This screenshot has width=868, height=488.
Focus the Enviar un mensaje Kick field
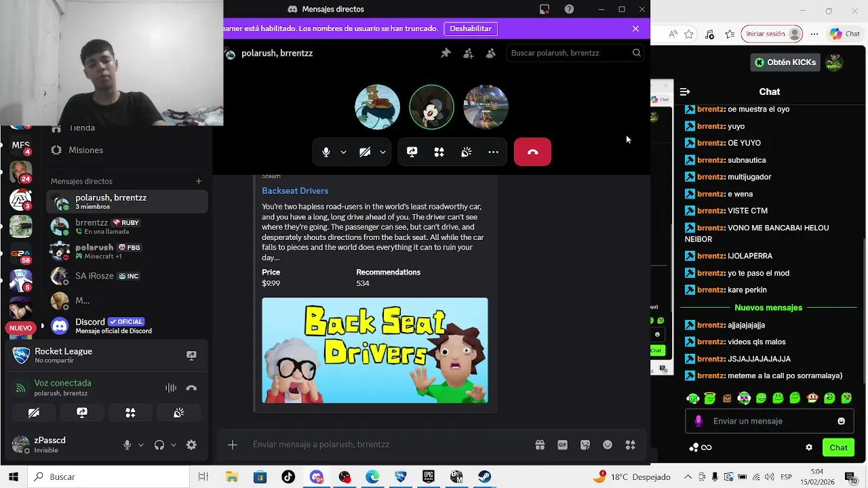point(769,421)
